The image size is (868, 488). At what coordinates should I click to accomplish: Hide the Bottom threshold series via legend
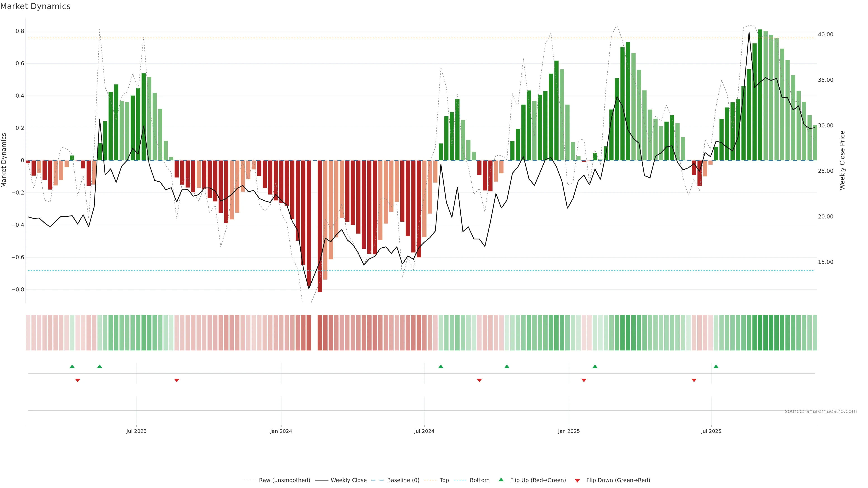tap(479, 480)
